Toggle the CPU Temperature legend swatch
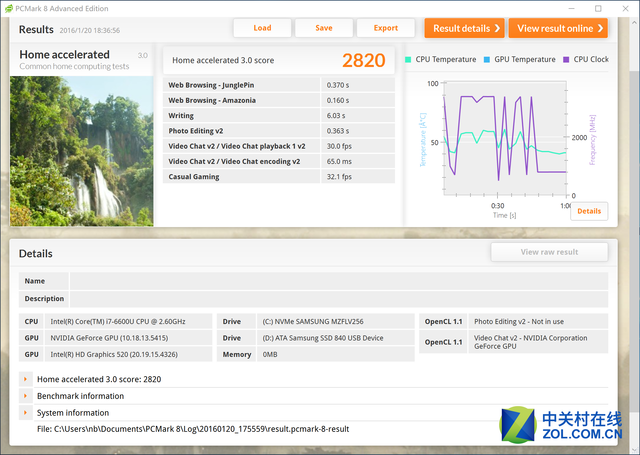The width and height of the screenshot is (640, 455). pyautogui.click(x=408, y=60)
